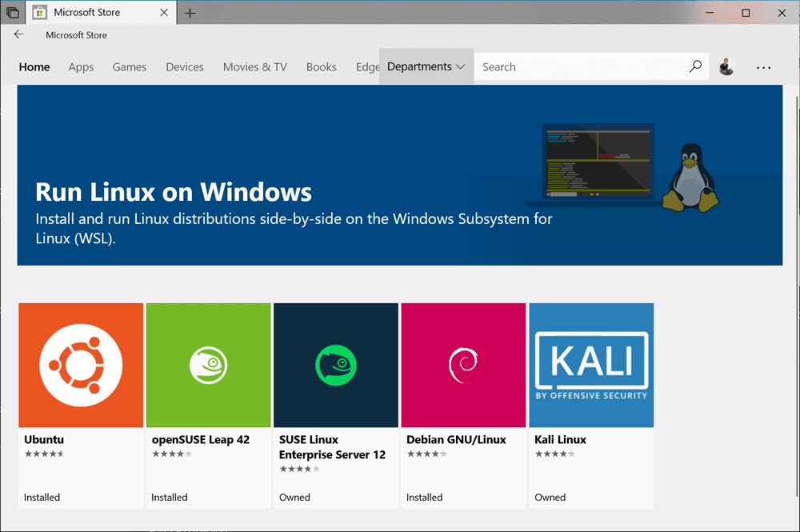Screen dimensions: 800x532
Task: Click the search magnifying glass icon
Action: [x=695, y=66]
